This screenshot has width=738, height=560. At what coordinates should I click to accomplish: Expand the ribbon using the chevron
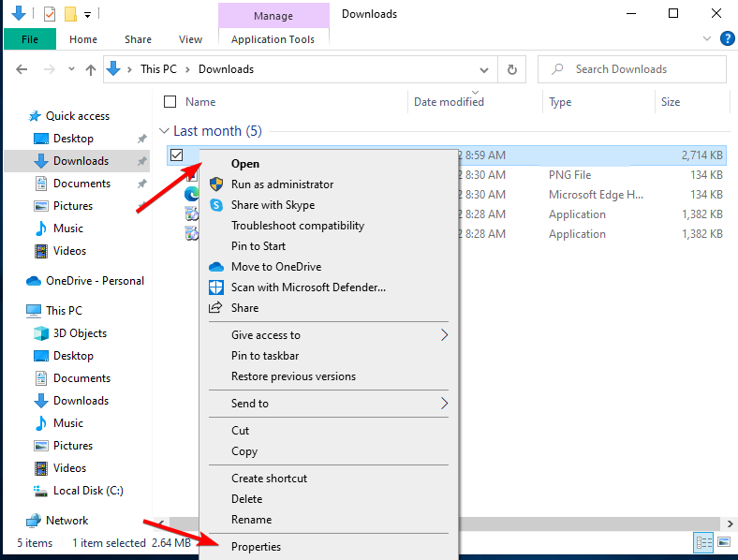point(707,38)
